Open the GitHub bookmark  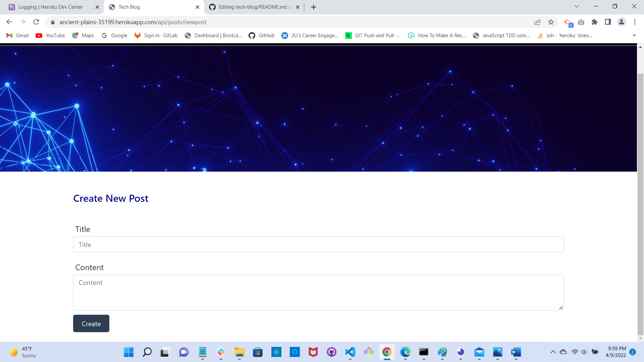[x=262, y=36]
